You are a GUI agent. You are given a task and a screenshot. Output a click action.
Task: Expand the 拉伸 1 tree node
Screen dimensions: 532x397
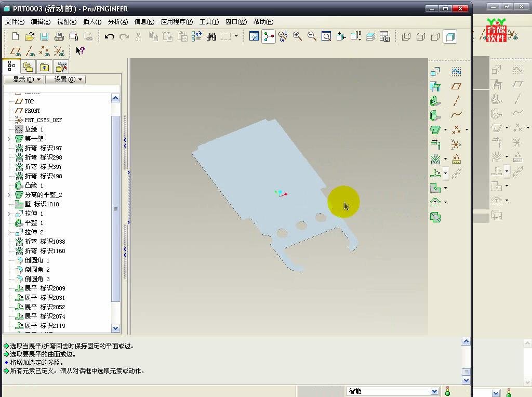click(x=9, y=214)
